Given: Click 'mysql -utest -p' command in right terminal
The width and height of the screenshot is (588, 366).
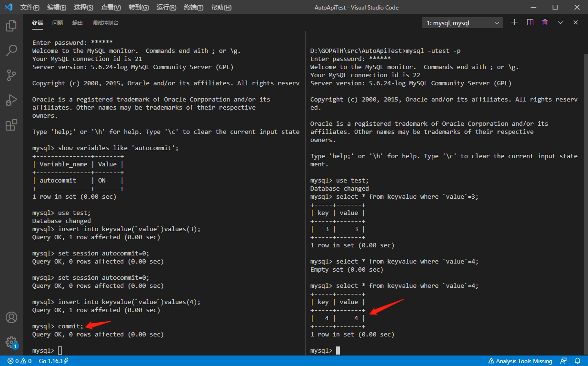Looking at the screenshot, I should pos(433,51).
